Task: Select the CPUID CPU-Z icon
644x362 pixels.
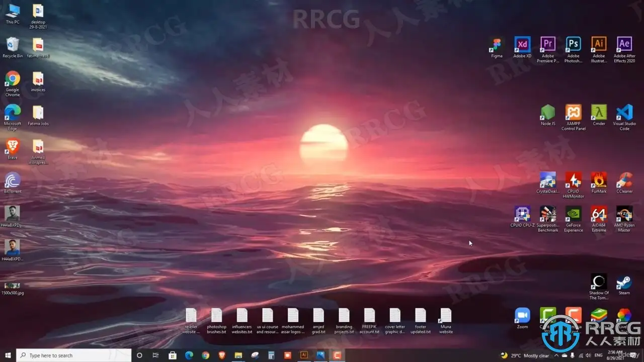Action: (522, 217)
